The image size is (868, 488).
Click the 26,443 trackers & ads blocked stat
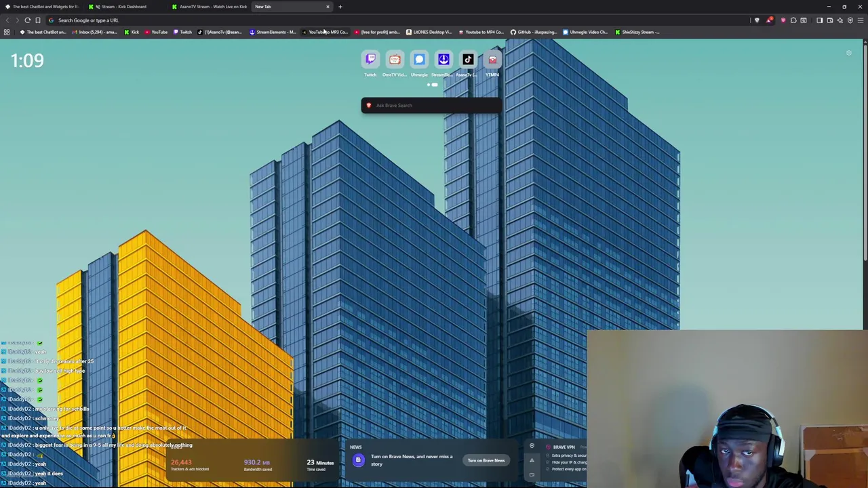click(x=190, y=465)
